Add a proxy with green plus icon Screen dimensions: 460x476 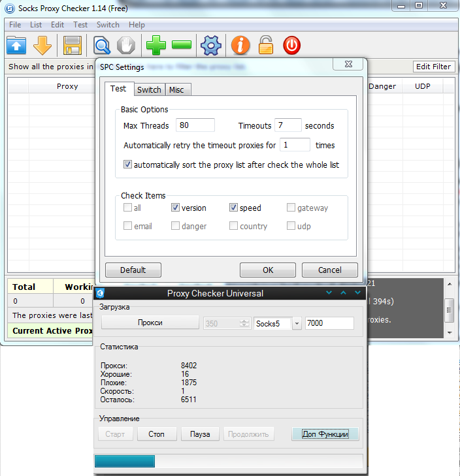coord(156,45)
